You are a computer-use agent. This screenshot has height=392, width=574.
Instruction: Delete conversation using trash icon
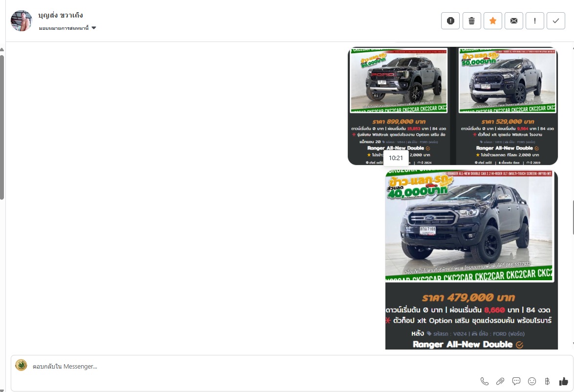[x=471, y=21]
